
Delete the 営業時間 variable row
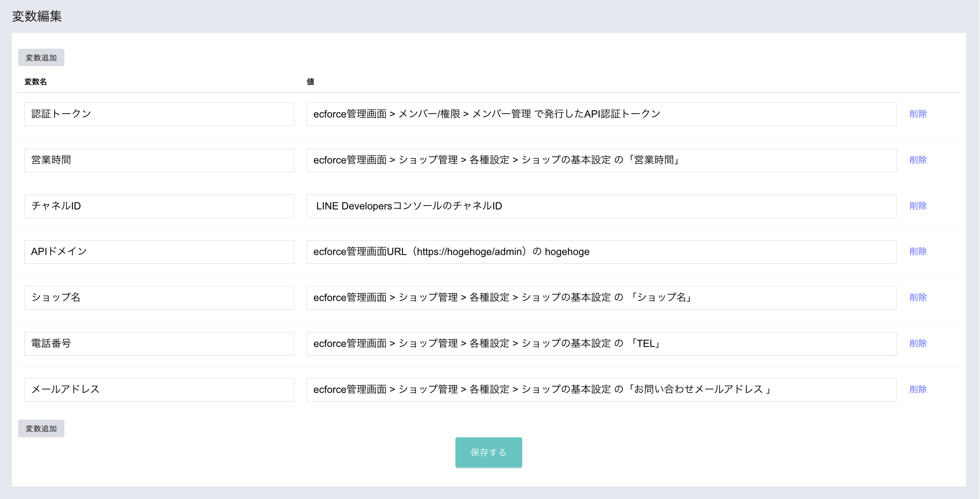(918, 160)
